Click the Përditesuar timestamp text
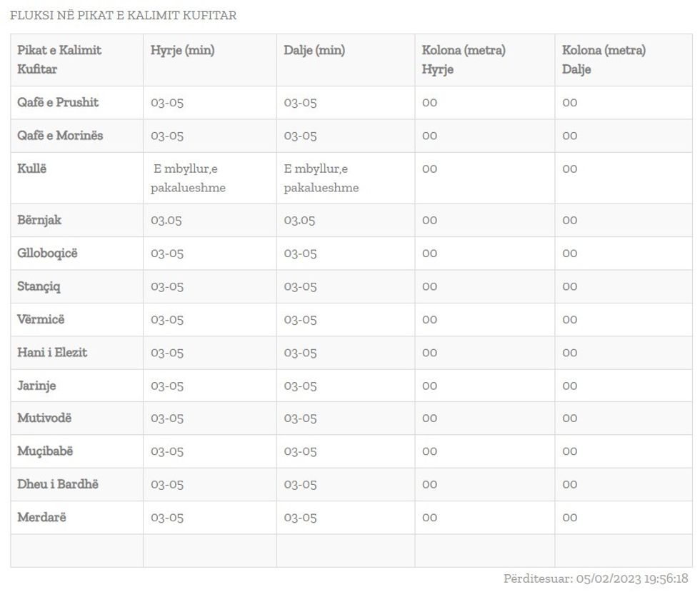Image resolution: width=700 pixels, height=607 pixels. pyautogui.click(x=596, y=578)
